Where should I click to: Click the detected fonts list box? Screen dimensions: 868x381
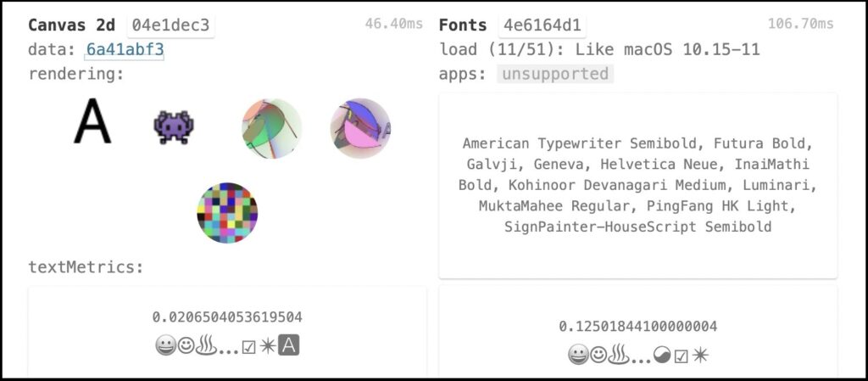(x=637, y=186)
